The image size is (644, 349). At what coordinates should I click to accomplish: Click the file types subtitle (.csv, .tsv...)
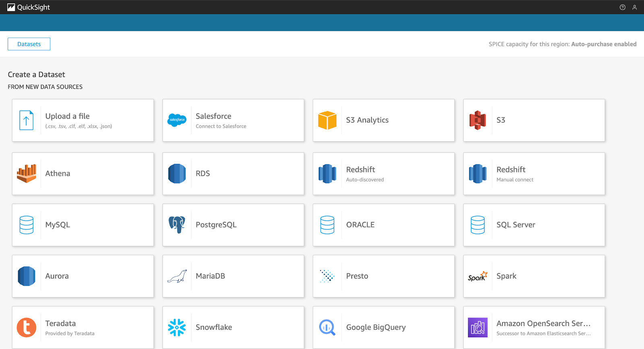point(78,126)
